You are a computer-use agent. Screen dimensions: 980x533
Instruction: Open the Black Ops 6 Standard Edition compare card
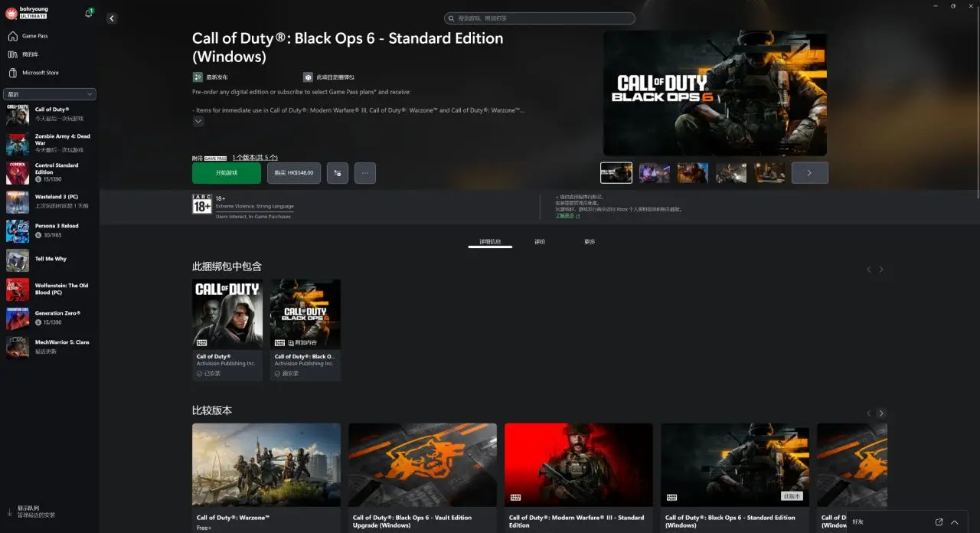[x=735, y=478]
